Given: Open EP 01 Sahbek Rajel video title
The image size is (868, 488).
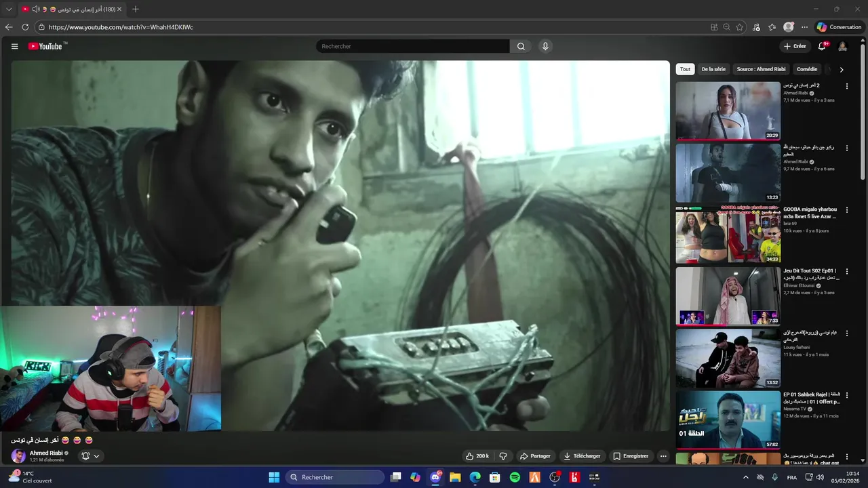Looking at the screenshot, I should 812,398.
